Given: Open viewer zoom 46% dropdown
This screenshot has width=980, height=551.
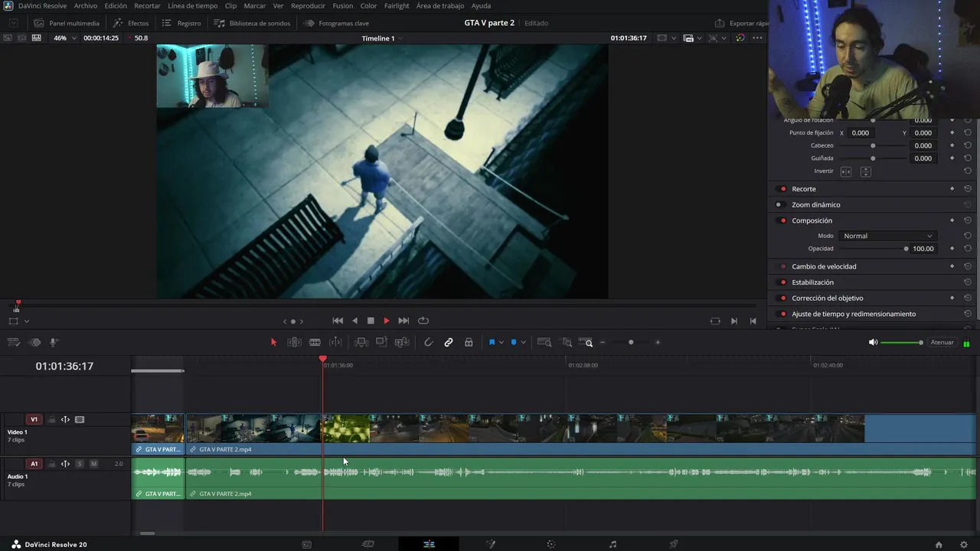Looking at the screenshot, I should pyautogui.click(x=64, y=38).
